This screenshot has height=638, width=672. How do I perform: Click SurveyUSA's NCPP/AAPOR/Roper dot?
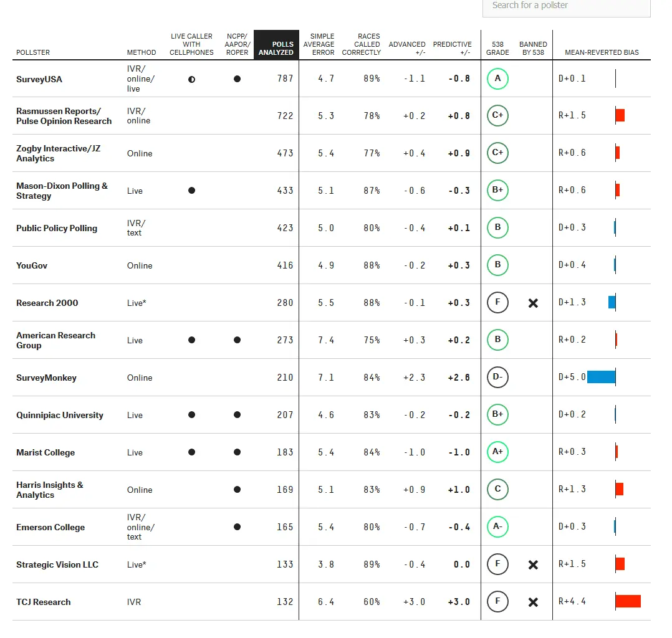237,79
